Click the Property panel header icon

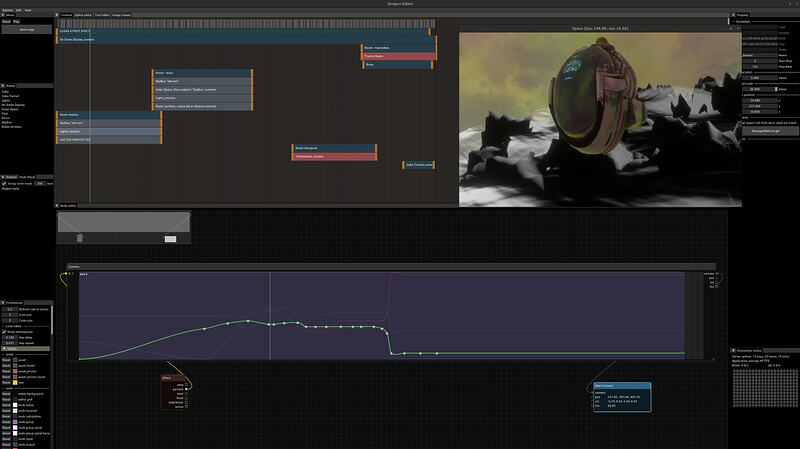click(x=733, y=15)
